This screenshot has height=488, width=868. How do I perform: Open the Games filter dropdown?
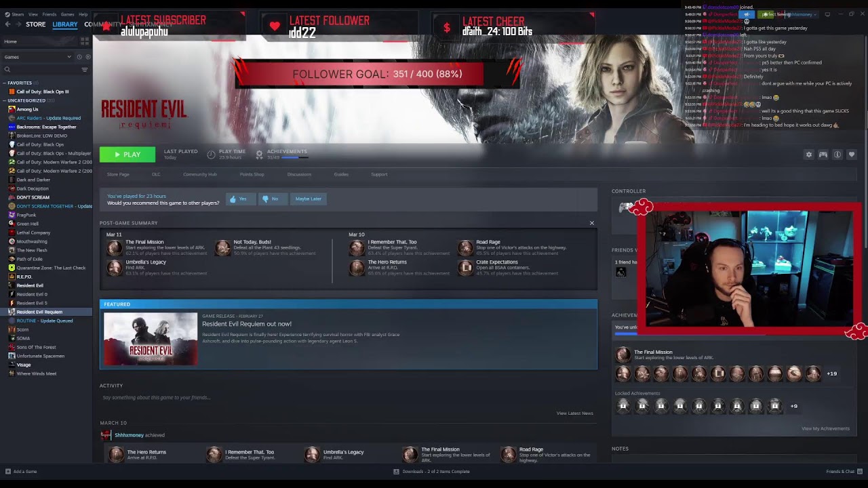(38, 57)
